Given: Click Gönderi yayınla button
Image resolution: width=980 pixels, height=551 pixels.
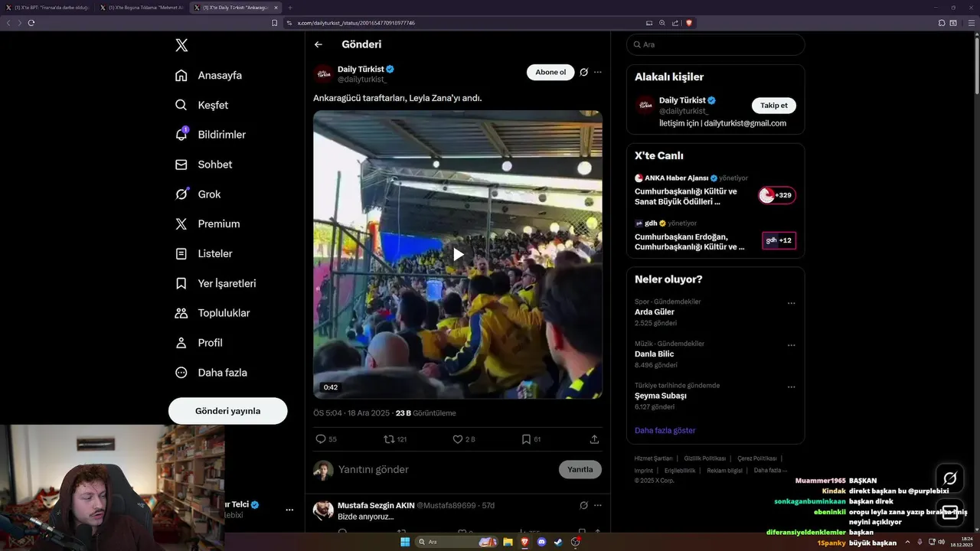Looking at the screenshot, I should point(228,411).
